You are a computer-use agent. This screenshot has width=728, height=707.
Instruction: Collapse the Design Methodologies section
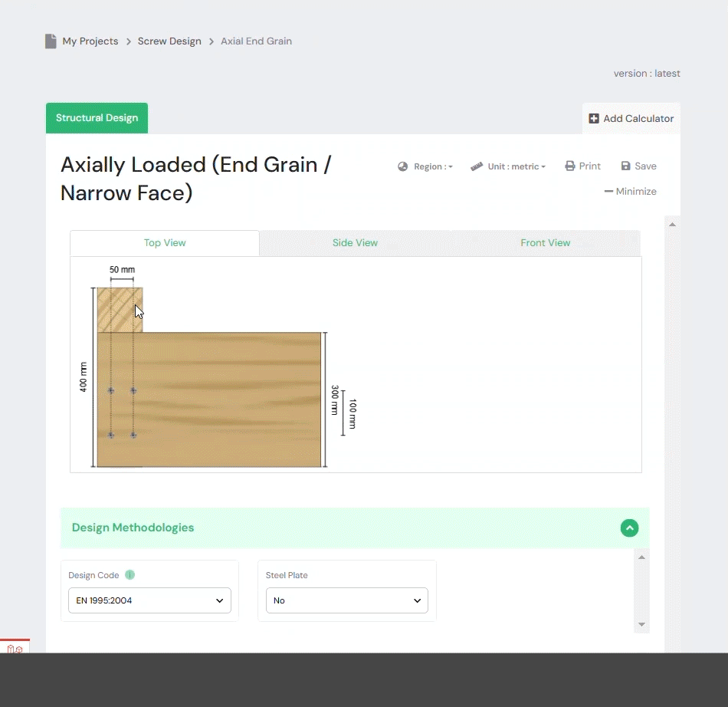click(630, 528)
